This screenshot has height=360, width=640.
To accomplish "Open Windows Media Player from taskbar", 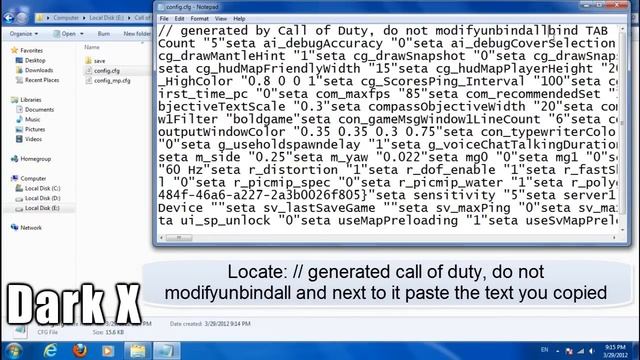I will tap(108, 351).
